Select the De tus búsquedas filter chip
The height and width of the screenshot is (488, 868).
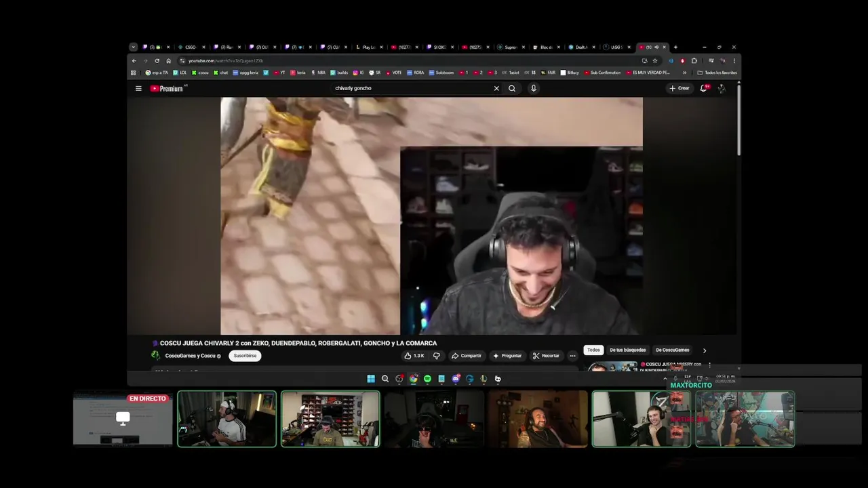[x=628, y=350]
